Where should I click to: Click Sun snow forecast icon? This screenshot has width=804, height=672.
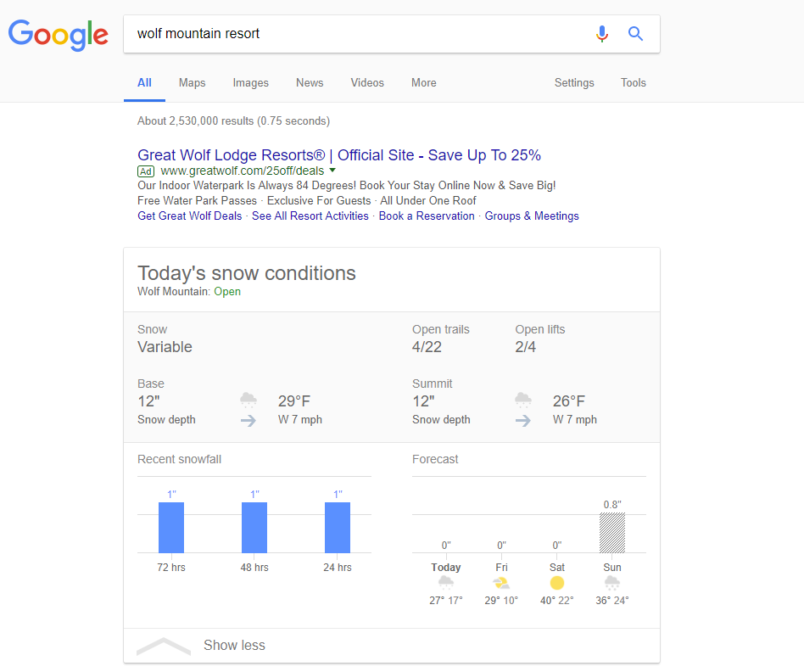(612, 583)
